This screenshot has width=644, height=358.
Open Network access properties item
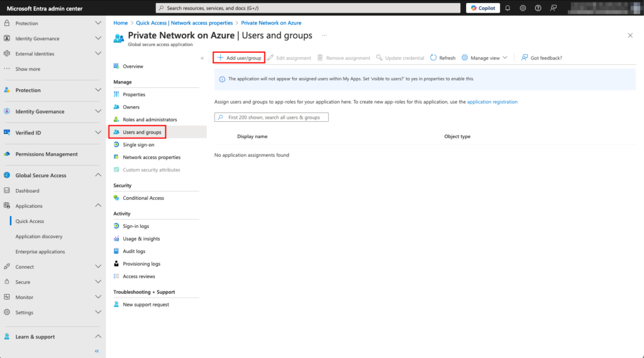(152, 158)
